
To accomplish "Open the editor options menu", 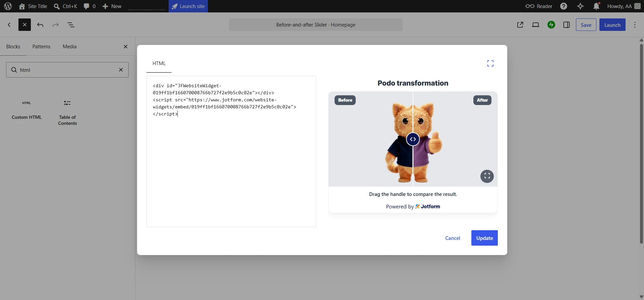I will [635, 25].
